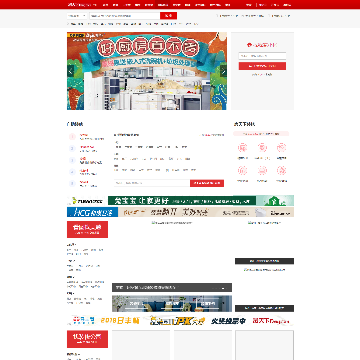Select the highlighted active item in top navigation

pyautogui.click(x=163, y=5)
